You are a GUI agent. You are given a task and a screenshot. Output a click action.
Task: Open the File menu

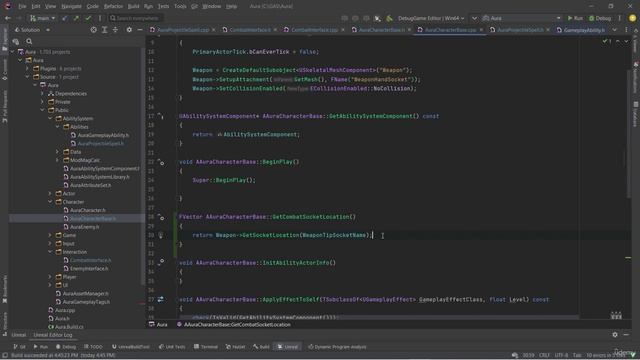[x=22, y=7]
